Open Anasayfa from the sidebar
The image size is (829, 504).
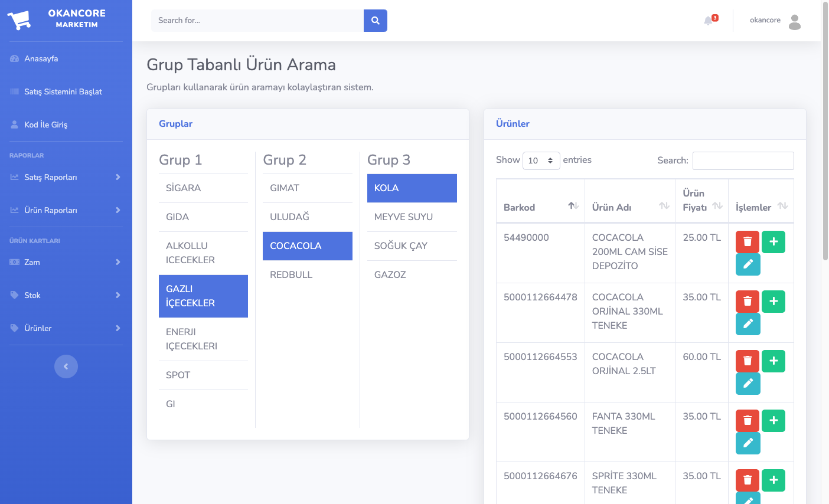(x=66, y=58)
